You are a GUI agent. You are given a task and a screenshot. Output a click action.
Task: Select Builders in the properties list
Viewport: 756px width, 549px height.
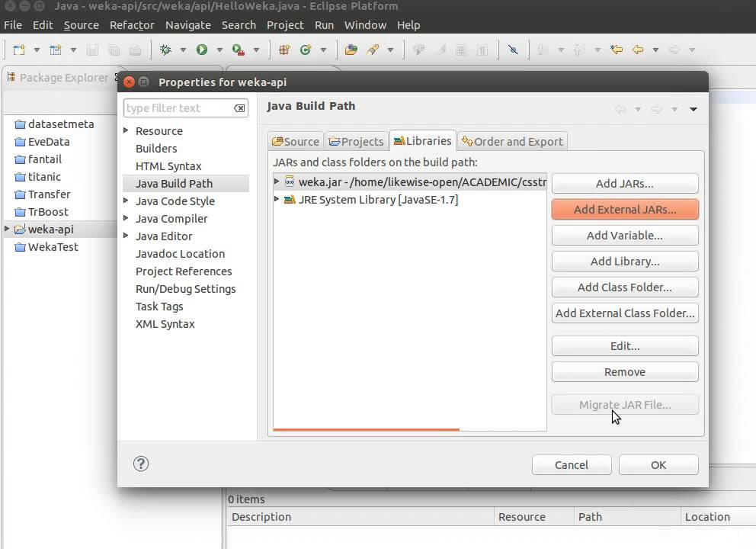(156, 149)
